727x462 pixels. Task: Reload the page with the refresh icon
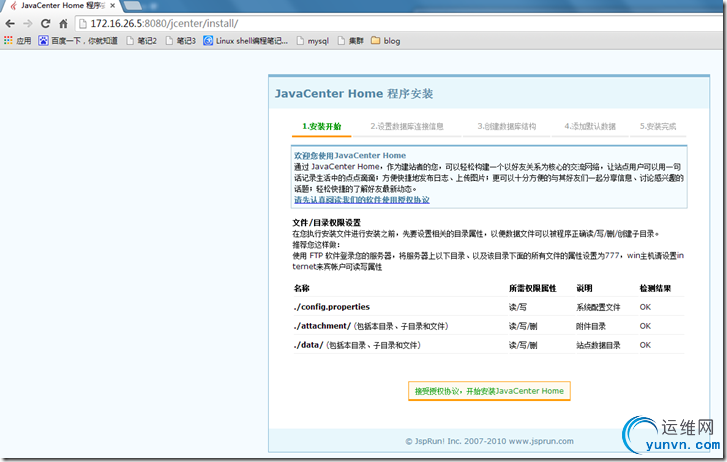[45, 24]
